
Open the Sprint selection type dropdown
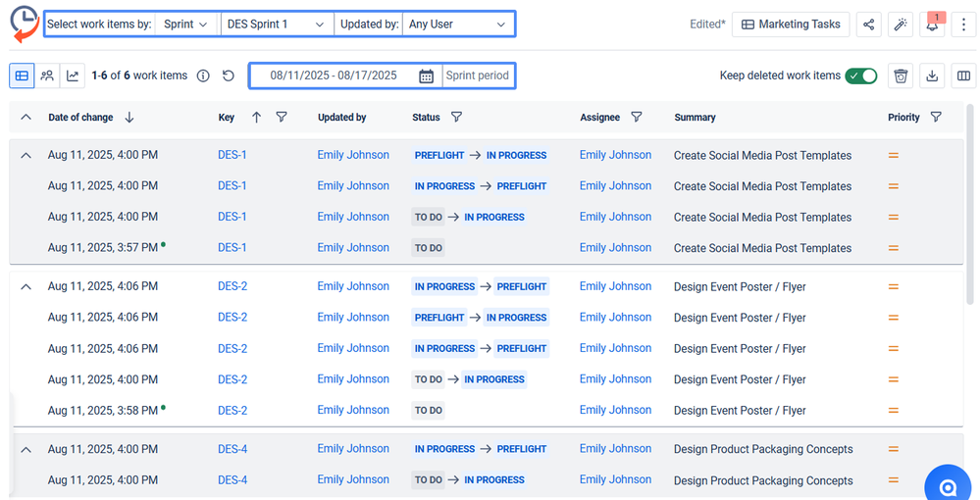coord(185,25)
